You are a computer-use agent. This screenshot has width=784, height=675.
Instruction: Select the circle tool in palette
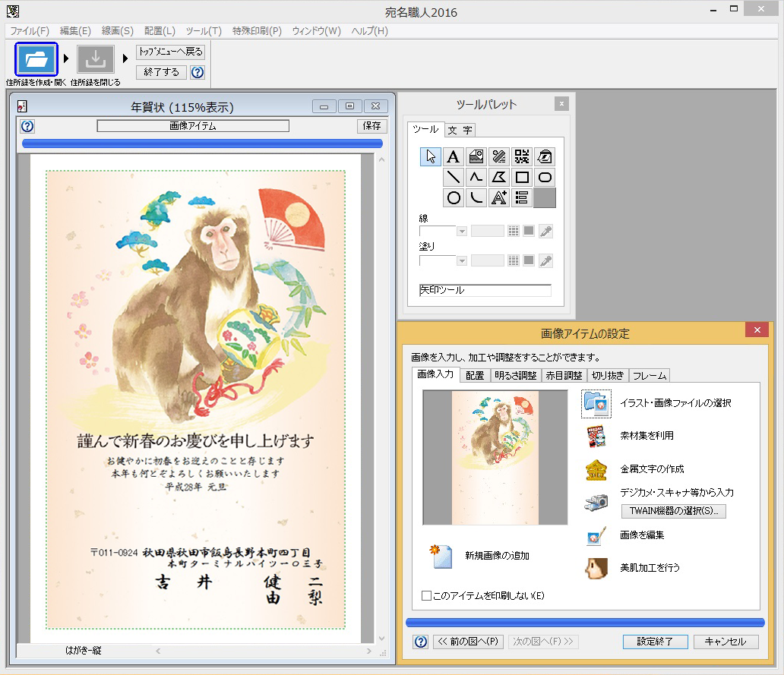tap(453, 198)
